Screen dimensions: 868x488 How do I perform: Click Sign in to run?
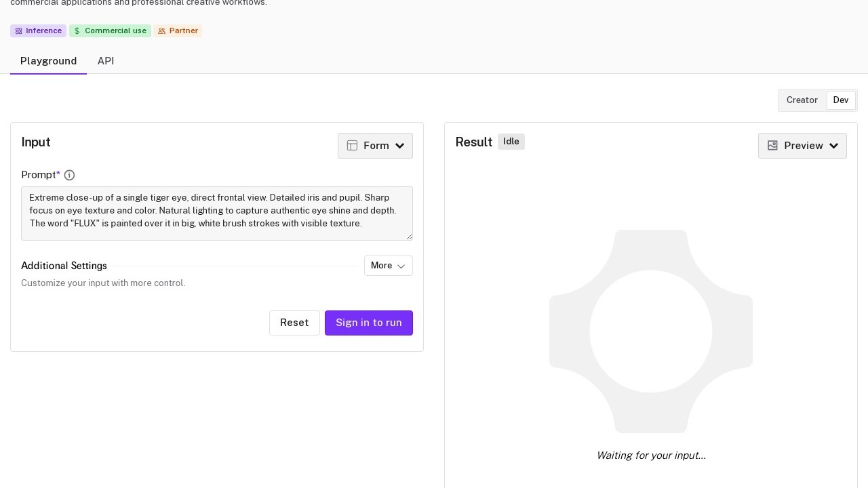(x=368, y=323)
